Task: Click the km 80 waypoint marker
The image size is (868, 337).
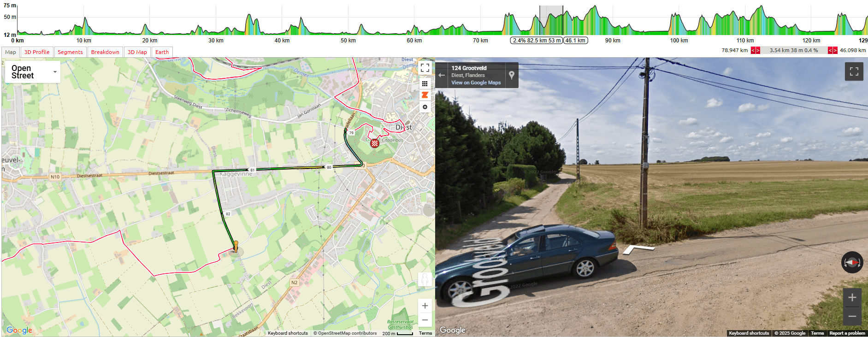Action: [x=329, y=167]
